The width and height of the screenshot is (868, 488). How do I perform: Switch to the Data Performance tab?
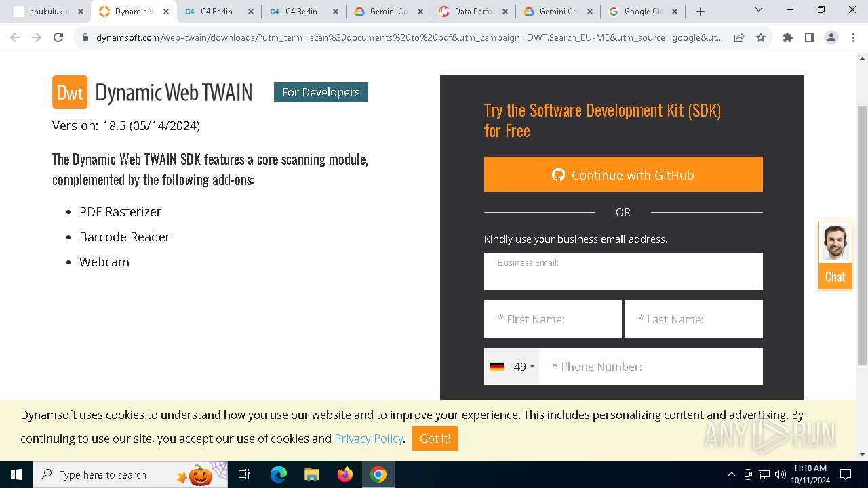click(x=473, y=12)
